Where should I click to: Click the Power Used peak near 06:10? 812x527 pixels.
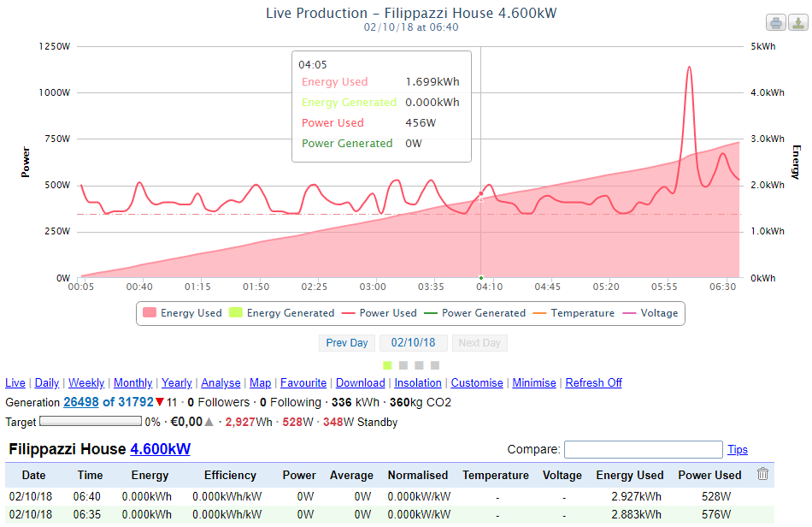pyautogui.click(x=689, y=68)
